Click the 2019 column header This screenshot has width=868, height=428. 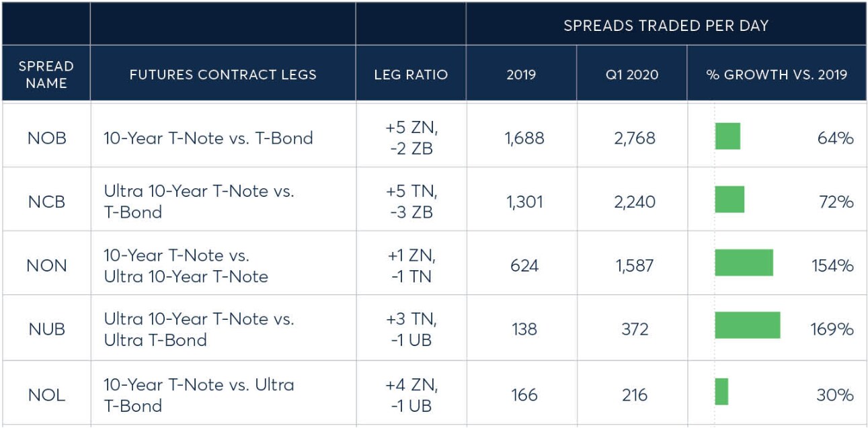pyautogui.click(x=521, y=75)
